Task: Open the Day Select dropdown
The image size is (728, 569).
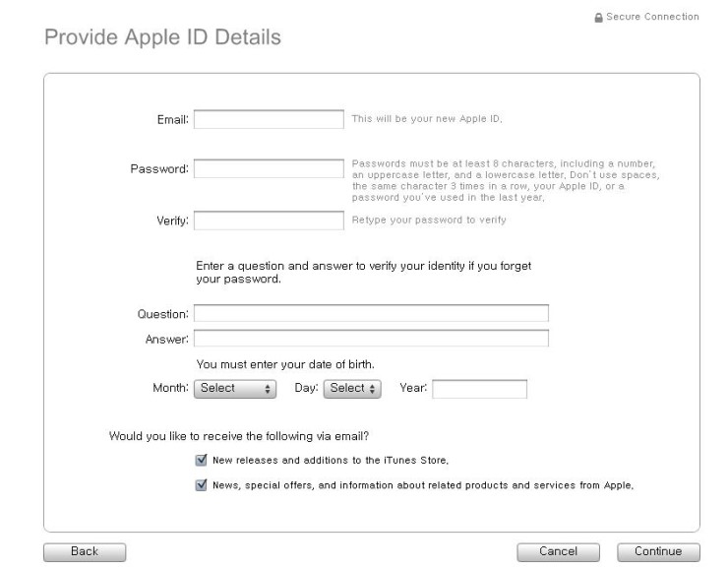Action: tap(352, 389)
